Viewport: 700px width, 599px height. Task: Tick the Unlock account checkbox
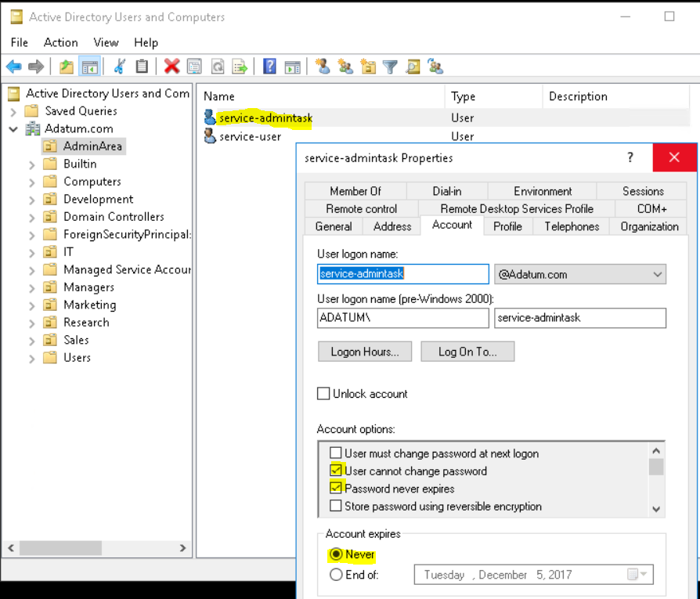point(323,394)
